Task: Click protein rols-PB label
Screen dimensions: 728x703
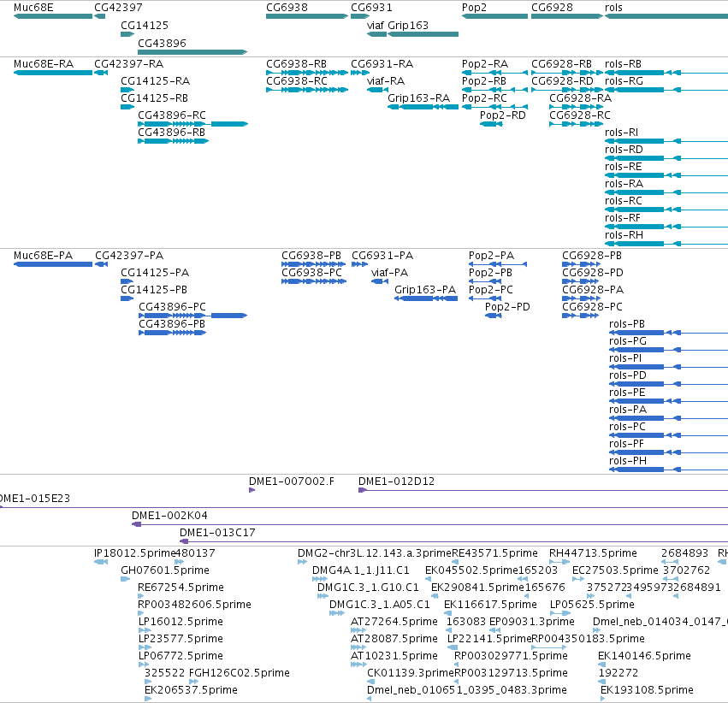Action: click(x=627, y=324)
